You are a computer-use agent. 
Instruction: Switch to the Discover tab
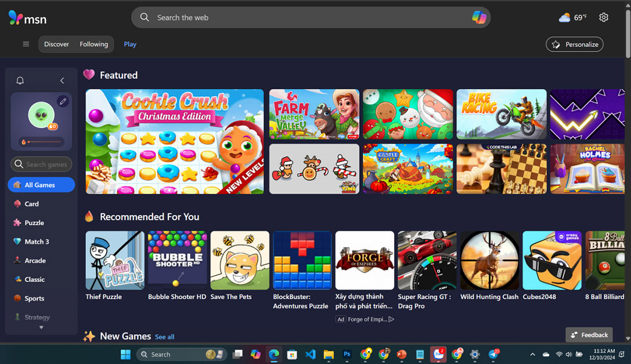[x=56, y=44]
